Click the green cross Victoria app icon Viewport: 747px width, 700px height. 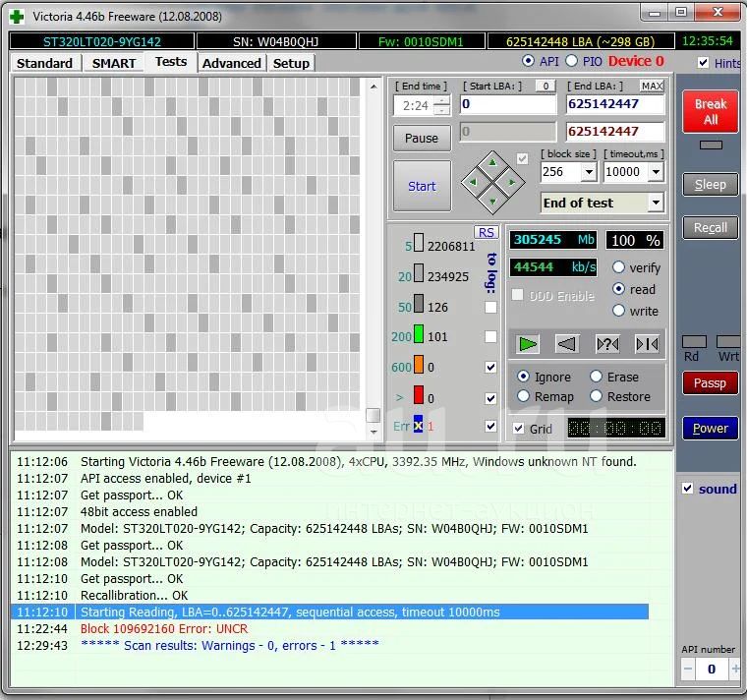[x=17, y=17]
